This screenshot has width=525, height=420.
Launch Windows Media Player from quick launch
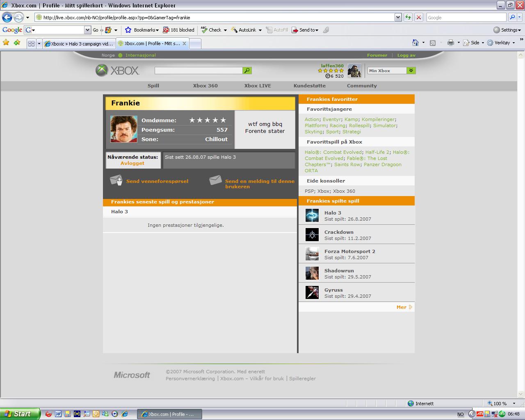(x=115, y=414)
